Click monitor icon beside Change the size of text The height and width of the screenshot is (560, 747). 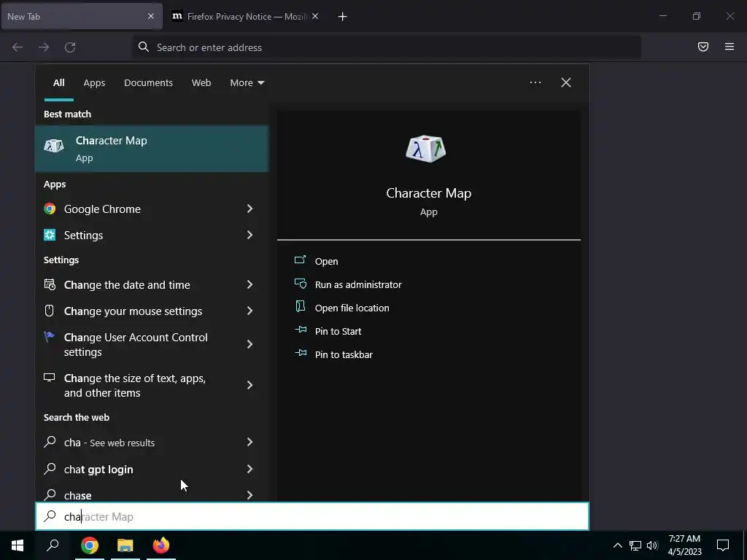tap(49, 378)
